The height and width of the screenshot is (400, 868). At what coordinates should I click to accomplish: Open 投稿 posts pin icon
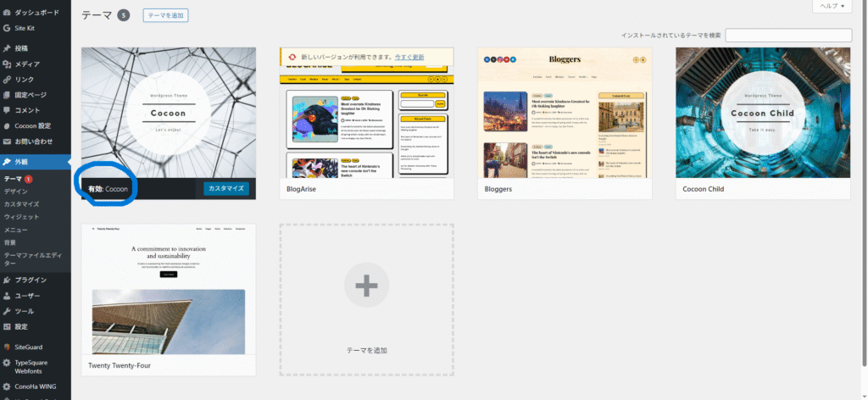(x=7, y=49)
